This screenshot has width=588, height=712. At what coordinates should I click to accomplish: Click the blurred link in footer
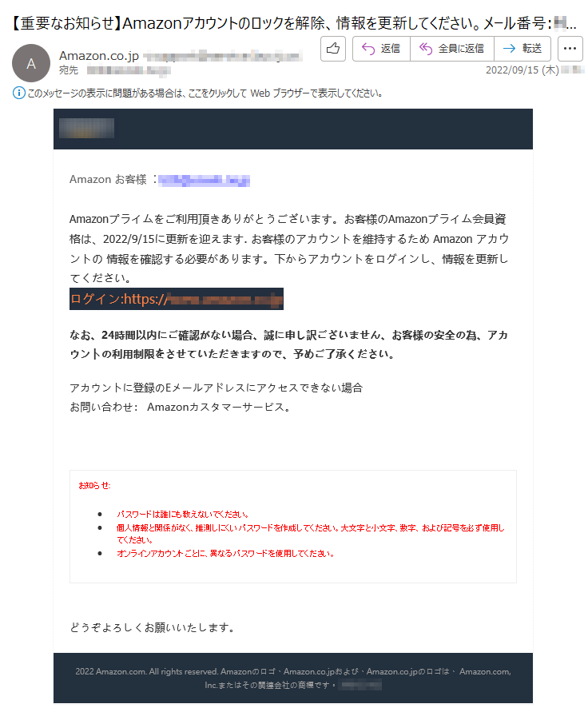(361, 685)
